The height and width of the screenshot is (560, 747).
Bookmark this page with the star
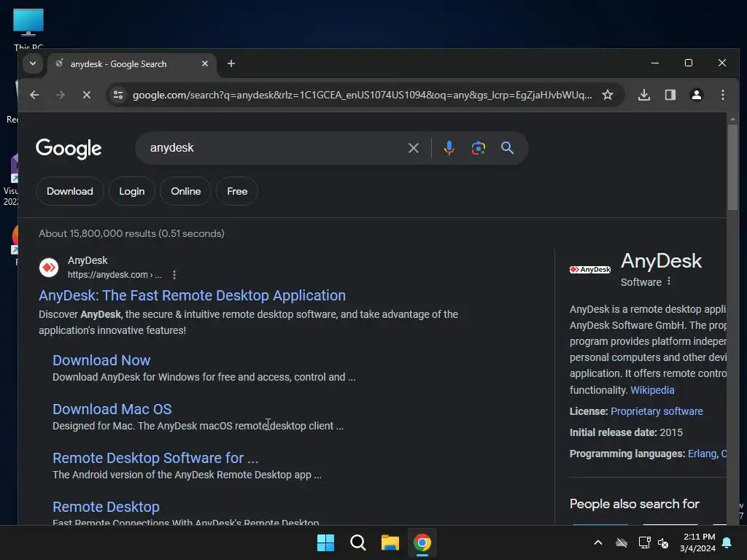(x=608, y=95)
